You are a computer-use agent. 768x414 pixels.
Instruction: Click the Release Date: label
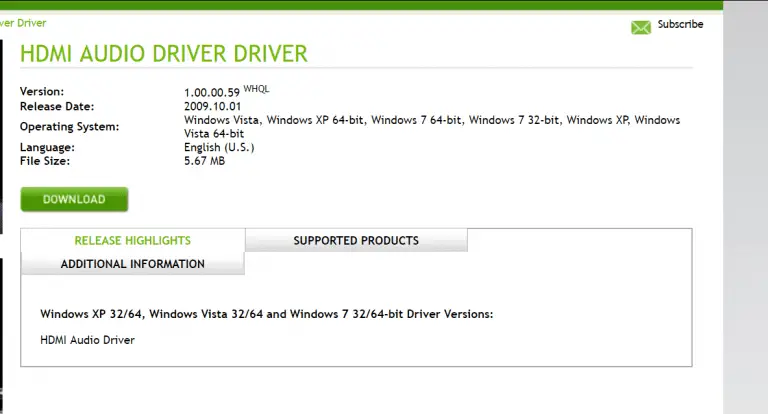pyautogui.click(x=57, y=106)
